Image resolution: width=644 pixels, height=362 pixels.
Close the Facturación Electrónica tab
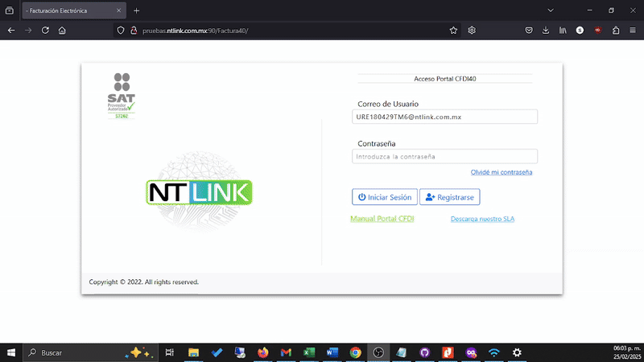coord(118,10)
